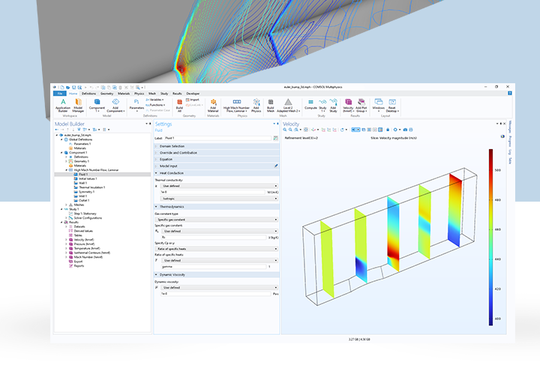Screen dimensions: 540x392
Task: Click zoom in icon in Velocity graphics toolbar
Action: pyautogui.click(x=285, y=130)
